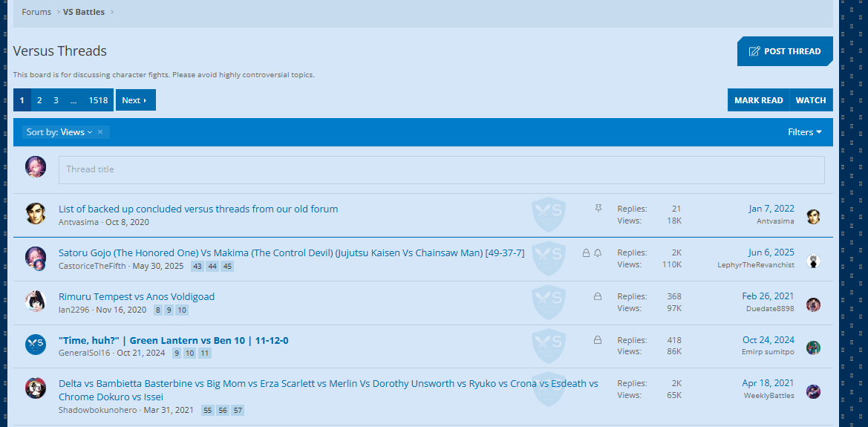Focus the Thread title input field
868x427 pixels.
442,169
